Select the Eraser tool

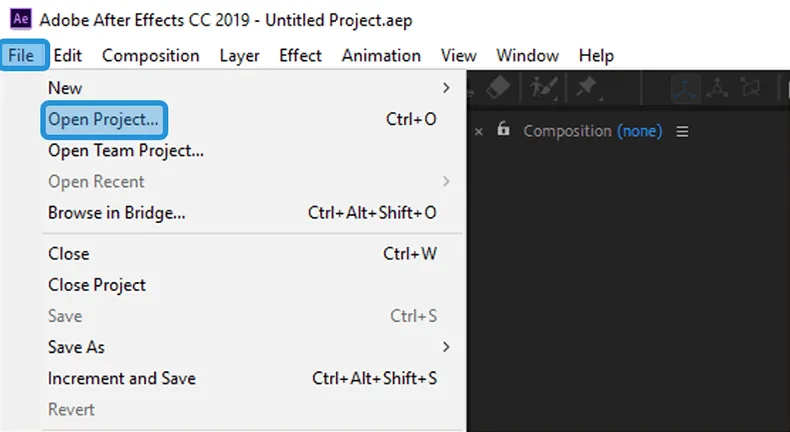click(x=498, y=88)
